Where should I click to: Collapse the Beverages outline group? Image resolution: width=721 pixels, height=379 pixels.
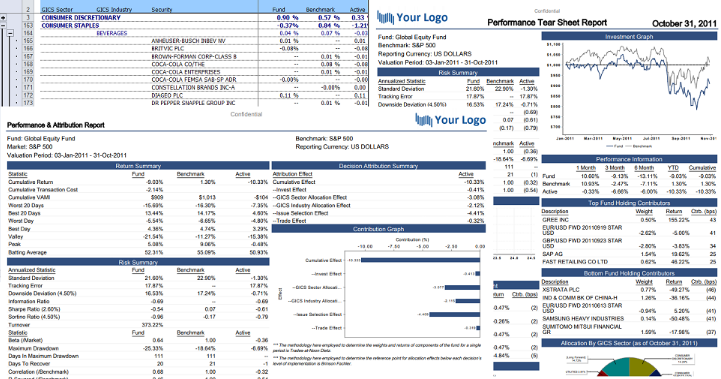(x=10, y=33)
